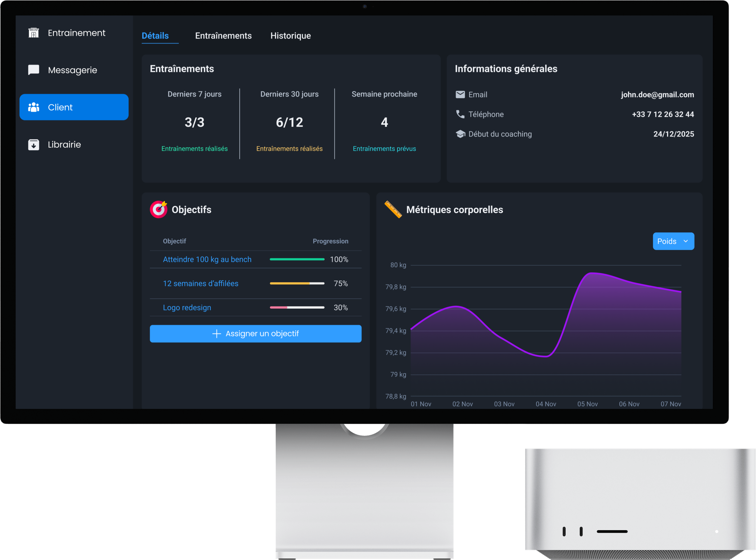
Task: Click the Objectifs target icon
Action: (x=159, y=210)
